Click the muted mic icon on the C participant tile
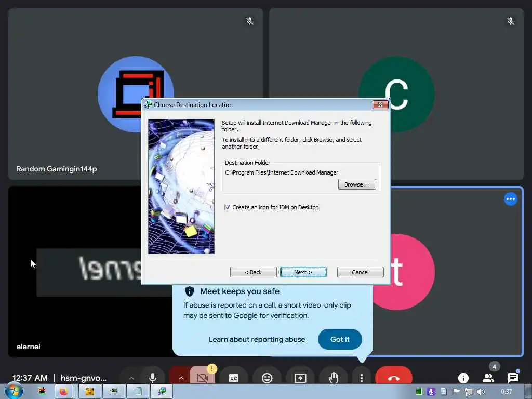 (x=510, y=21)
